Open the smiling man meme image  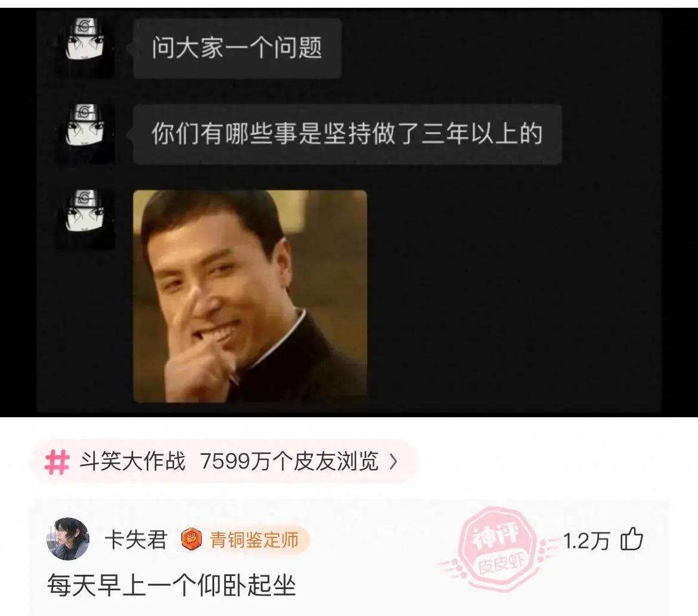250,295
